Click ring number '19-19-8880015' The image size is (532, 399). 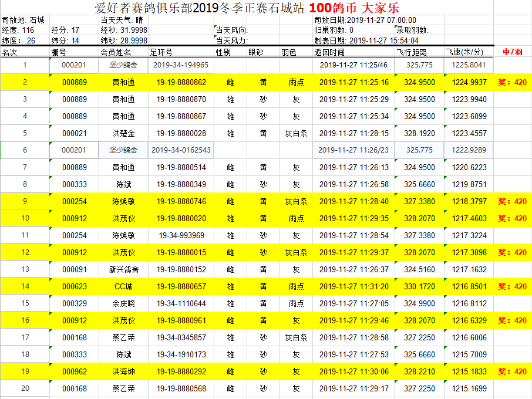pos(181,252)
